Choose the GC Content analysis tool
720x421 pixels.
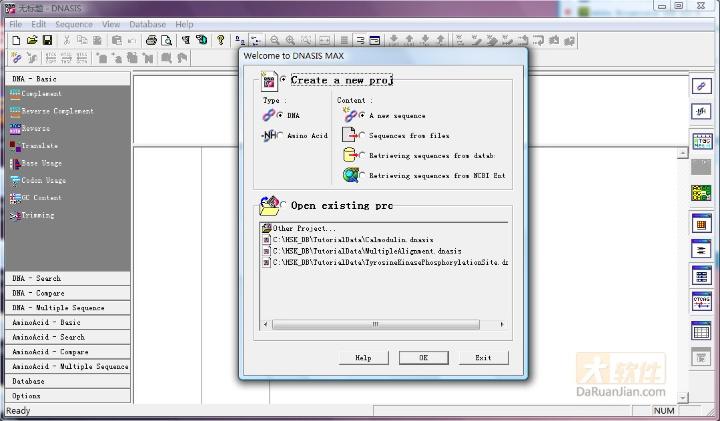pos(40,198)
